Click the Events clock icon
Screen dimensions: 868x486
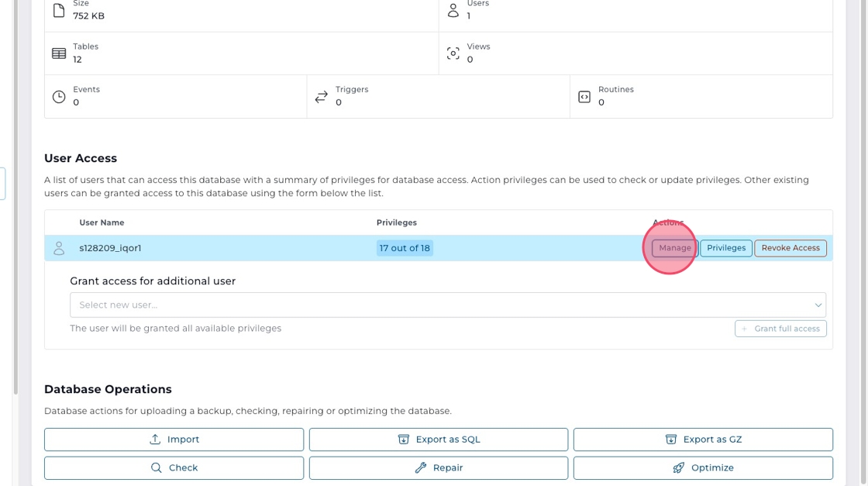(59, 97)
